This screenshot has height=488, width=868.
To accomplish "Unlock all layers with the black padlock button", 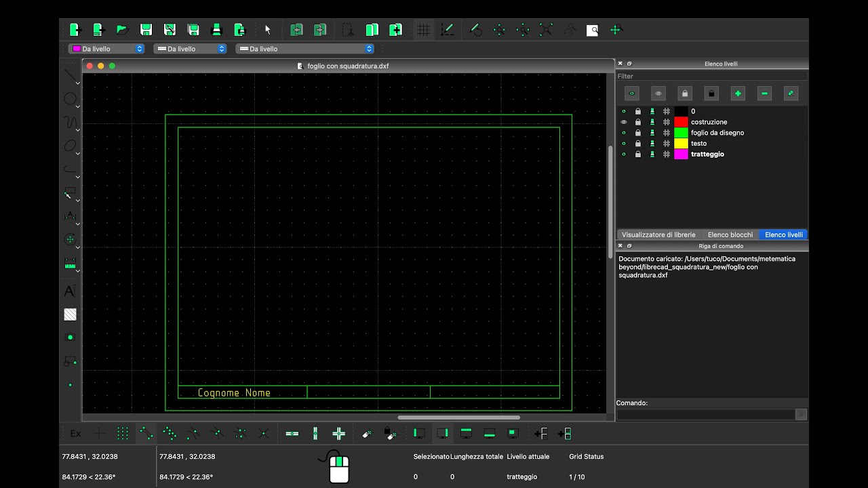I will (x=711, y=94).
